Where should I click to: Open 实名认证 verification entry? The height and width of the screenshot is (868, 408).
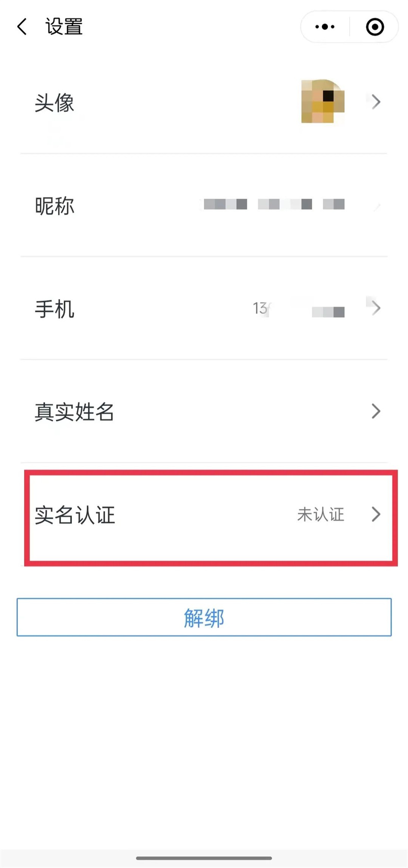[211, 518]
